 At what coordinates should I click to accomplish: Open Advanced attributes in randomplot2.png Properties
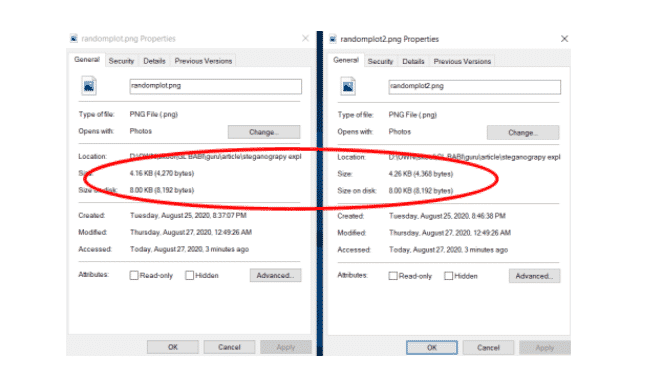(534, 276)
